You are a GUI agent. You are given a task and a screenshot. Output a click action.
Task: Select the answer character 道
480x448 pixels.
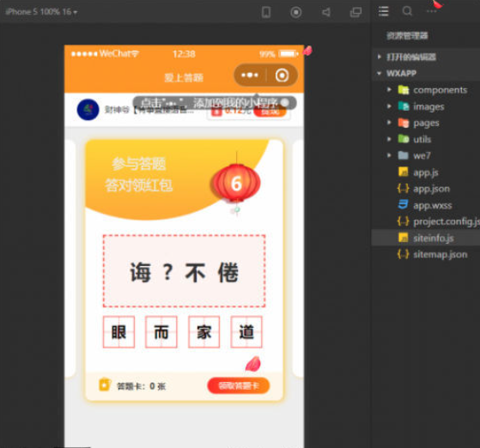tap(246, 332)
